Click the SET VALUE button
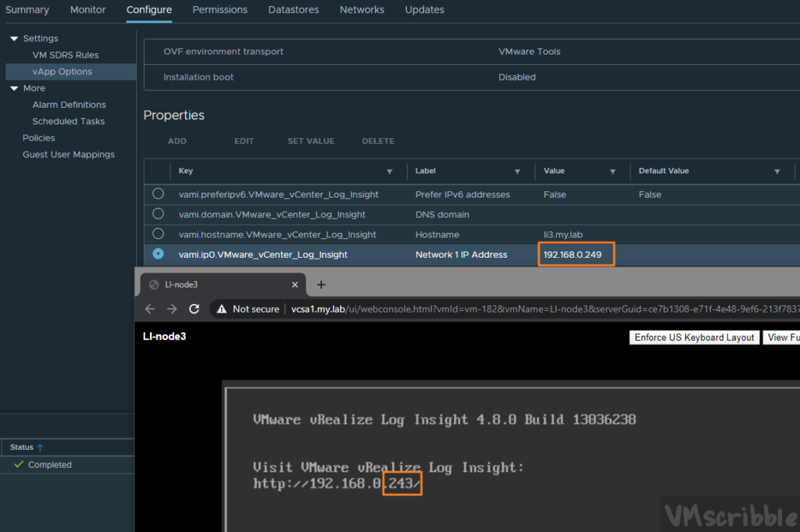Image resolution: width=800 pixels, height=532 pixels. coord(311,141)
